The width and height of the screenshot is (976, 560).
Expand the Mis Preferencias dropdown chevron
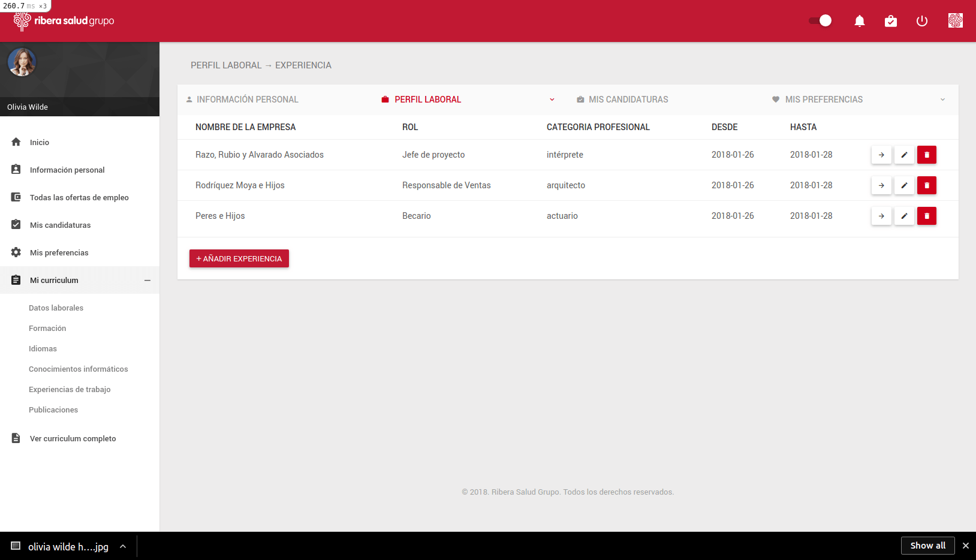[942, 100]
